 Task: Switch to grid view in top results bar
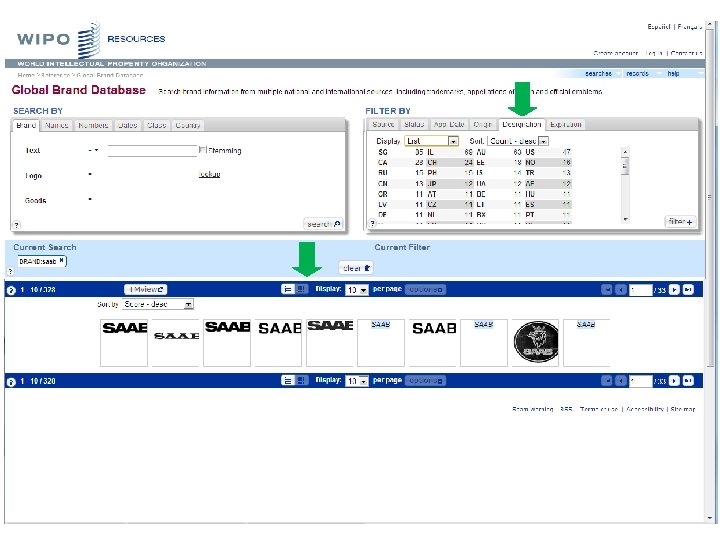tap(301, 289)
